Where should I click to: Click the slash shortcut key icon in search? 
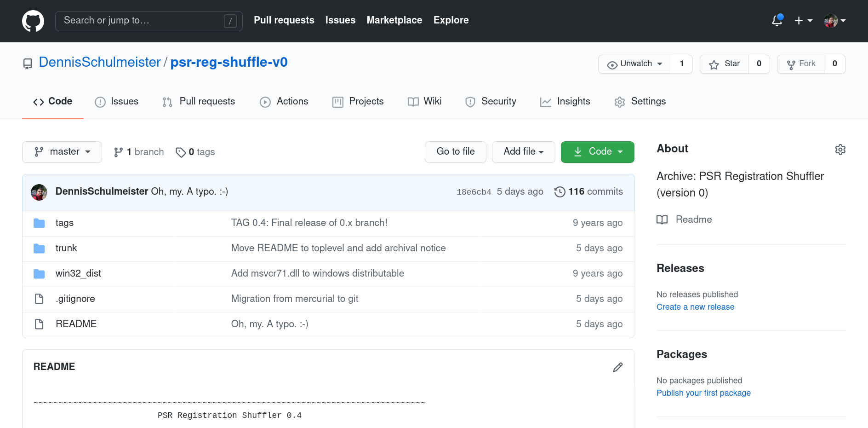[x=230, y=21]
